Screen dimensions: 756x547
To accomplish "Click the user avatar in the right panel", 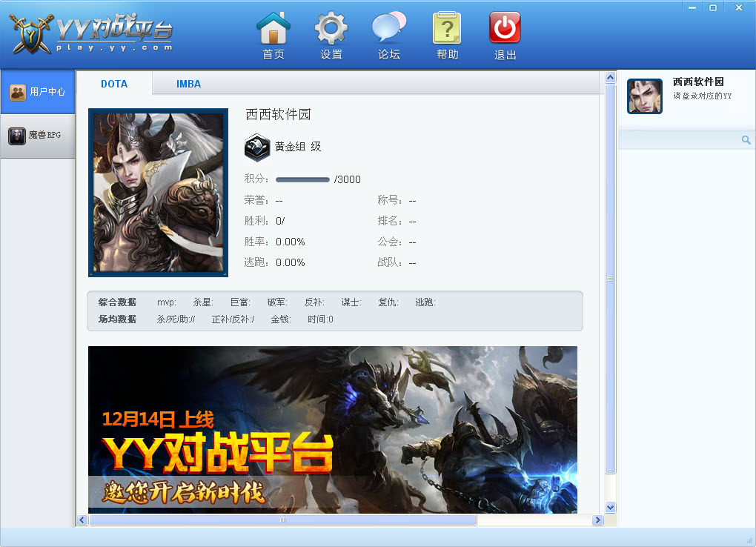I will [645, 96].
